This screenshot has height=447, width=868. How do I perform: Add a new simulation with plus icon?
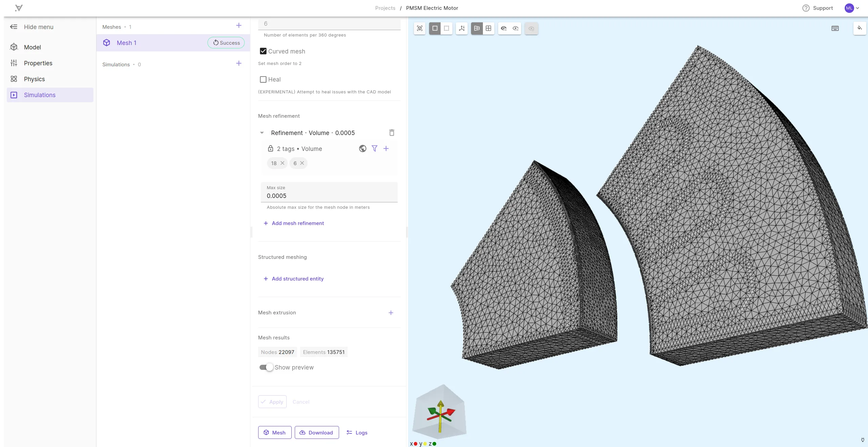tap(239, 63)
